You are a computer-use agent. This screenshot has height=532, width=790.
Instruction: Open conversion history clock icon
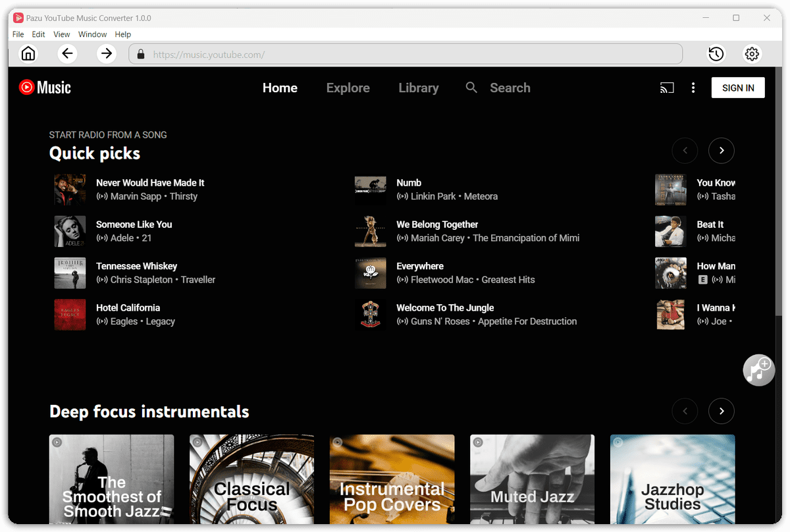click(716, 54)
